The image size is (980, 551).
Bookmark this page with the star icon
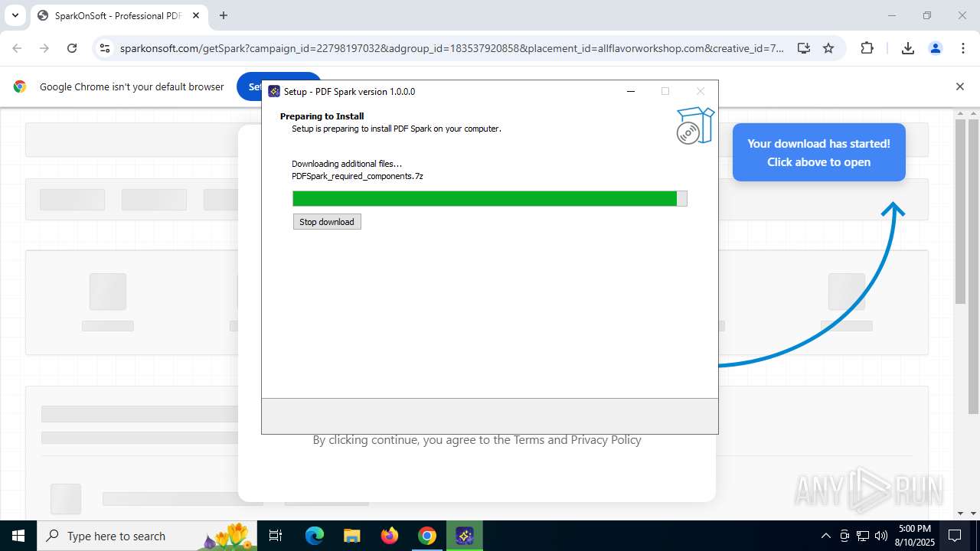828,48
